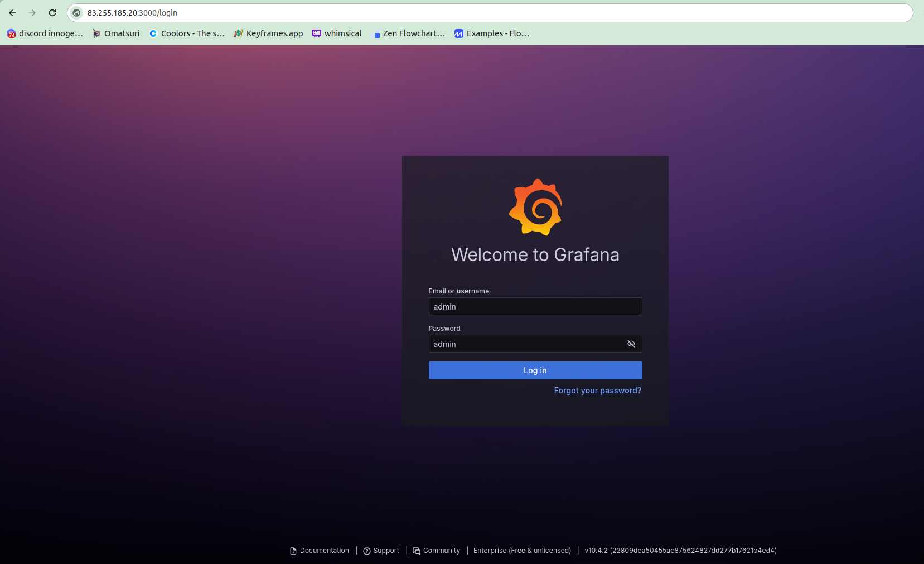
Task: Click the Welcome to Grafana heading
Action: 535,255
